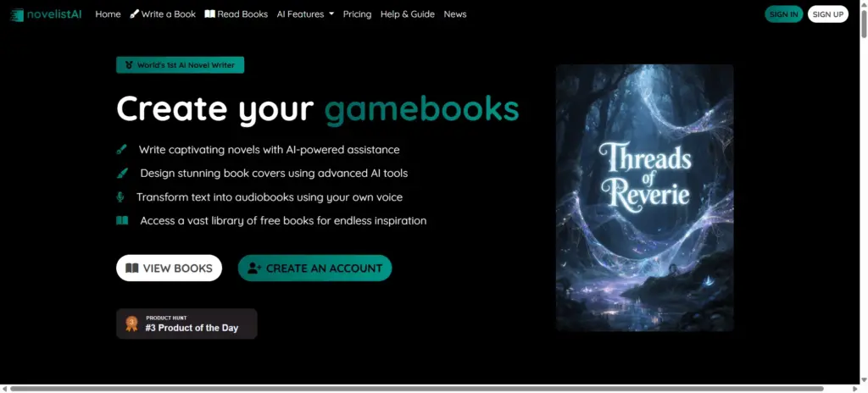Click the gamebooks heading word
This screenshot has width=868, height=393.
click(422, 109)
